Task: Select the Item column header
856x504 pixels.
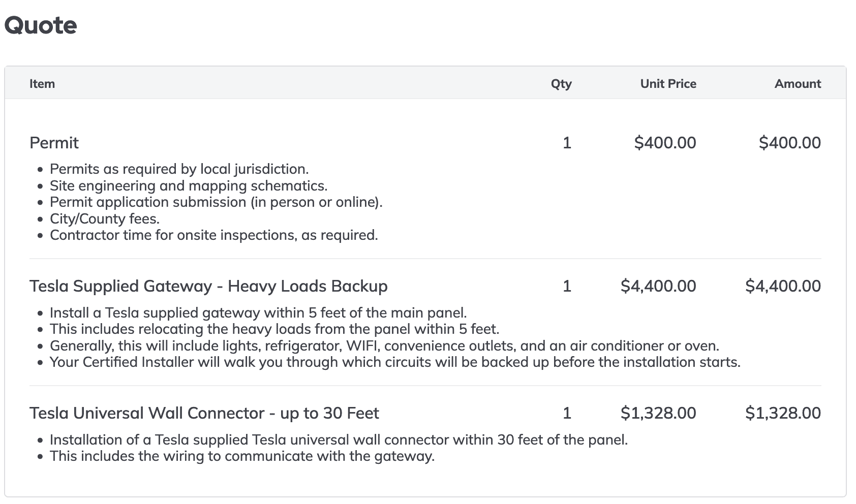Action: 42,84
